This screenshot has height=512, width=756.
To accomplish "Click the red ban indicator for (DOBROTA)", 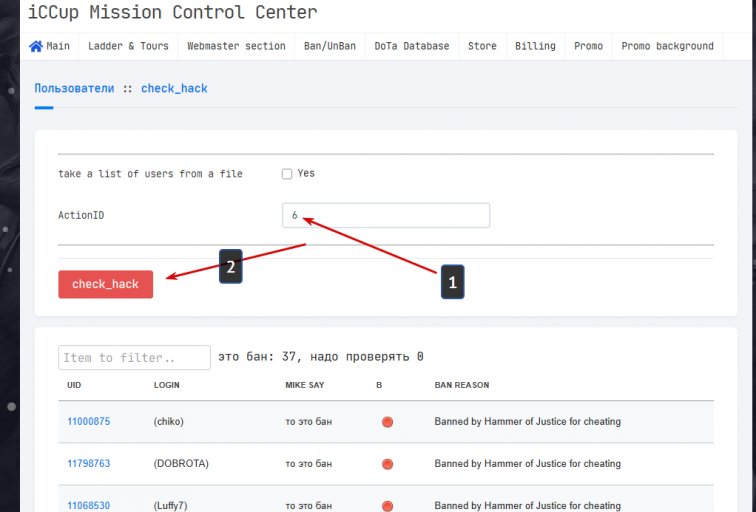I will (387, 464).
